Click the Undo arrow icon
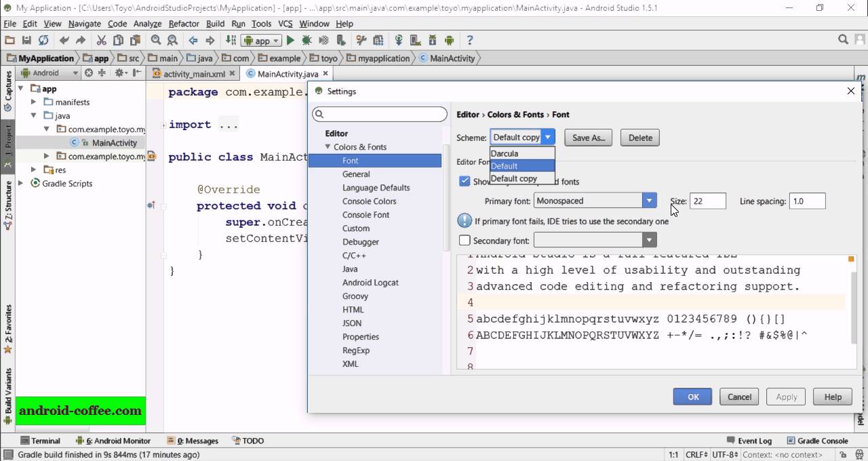Viewport: 868px width, 461px height. 65,41
